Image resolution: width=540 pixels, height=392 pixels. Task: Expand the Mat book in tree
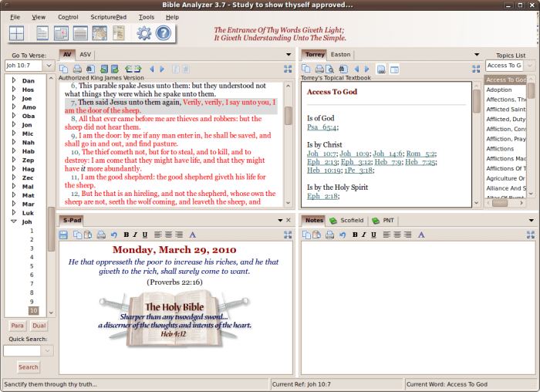pos(14,195)
